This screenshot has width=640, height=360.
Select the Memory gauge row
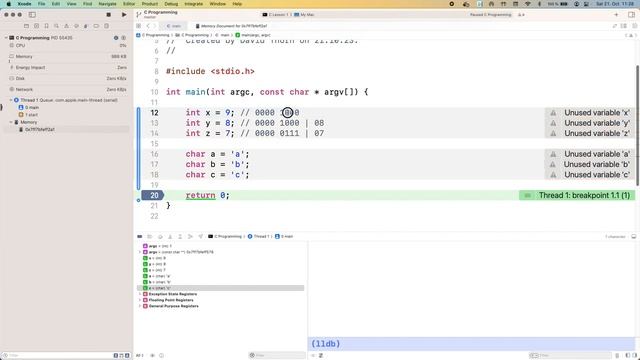click(x=68, y=57)
